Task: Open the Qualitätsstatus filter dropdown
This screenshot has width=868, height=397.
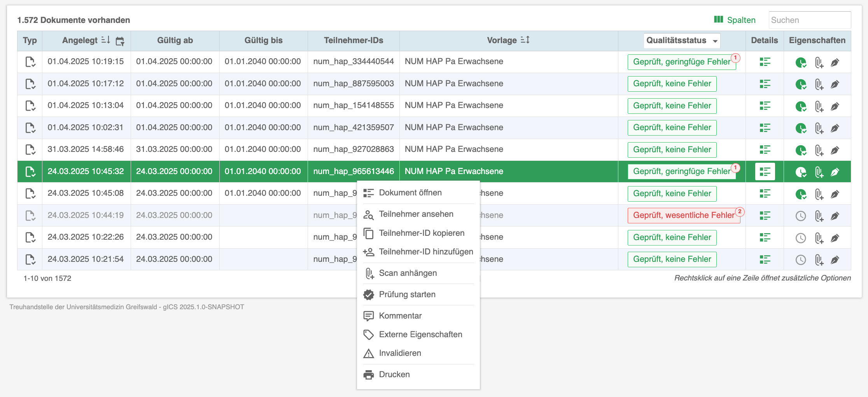Action: [682, 40]
